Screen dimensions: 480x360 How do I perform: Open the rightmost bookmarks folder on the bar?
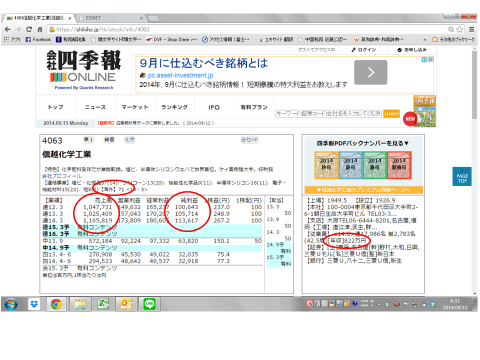click(453, 39)
